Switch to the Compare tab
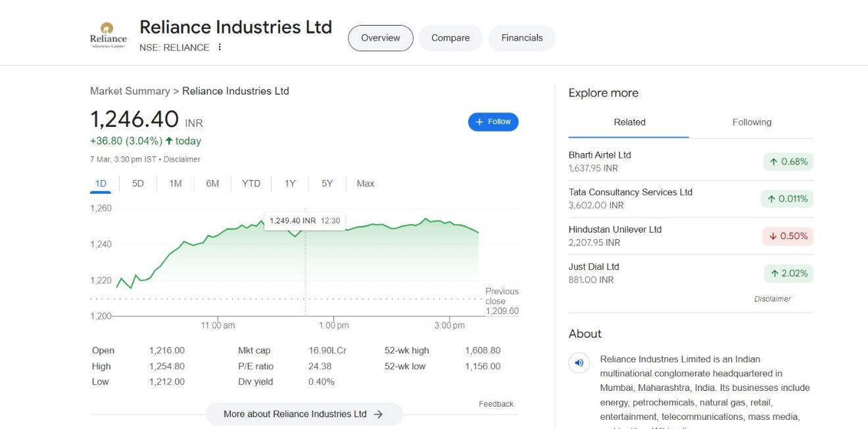Image resolution: width=868 pixels, height=429 pixels. pyautogui.click(x=450, y=38)
